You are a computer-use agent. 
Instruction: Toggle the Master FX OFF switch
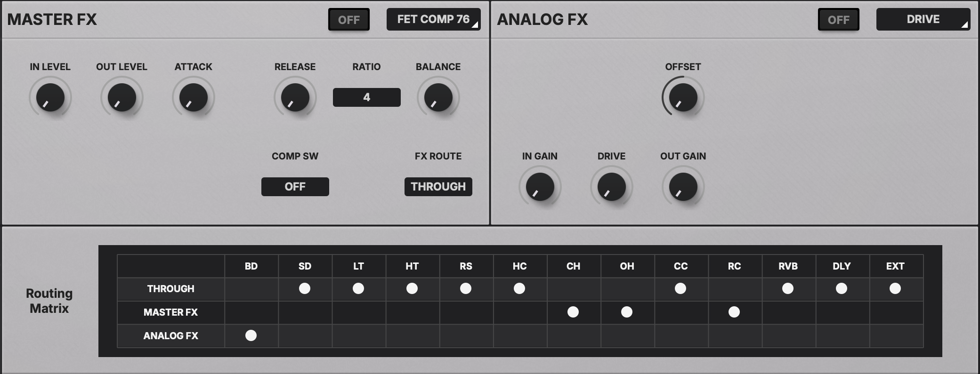coord(349,20)
